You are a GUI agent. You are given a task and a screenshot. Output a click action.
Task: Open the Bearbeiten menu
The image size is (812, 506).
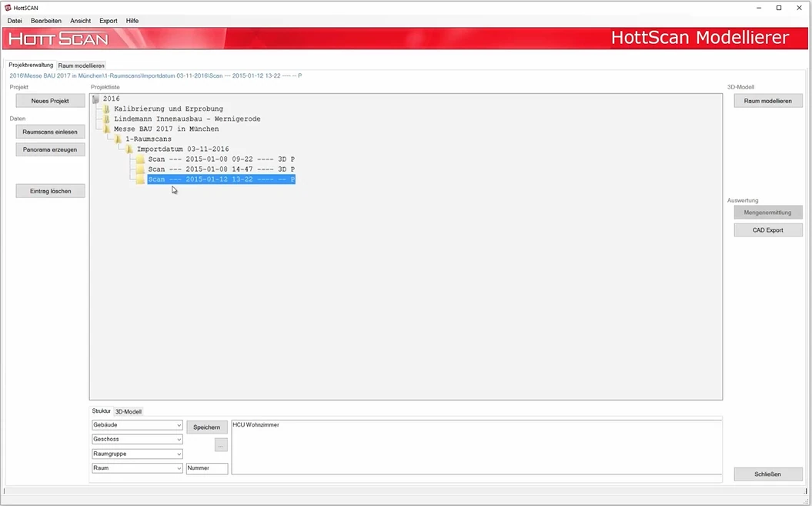[46, 21]
